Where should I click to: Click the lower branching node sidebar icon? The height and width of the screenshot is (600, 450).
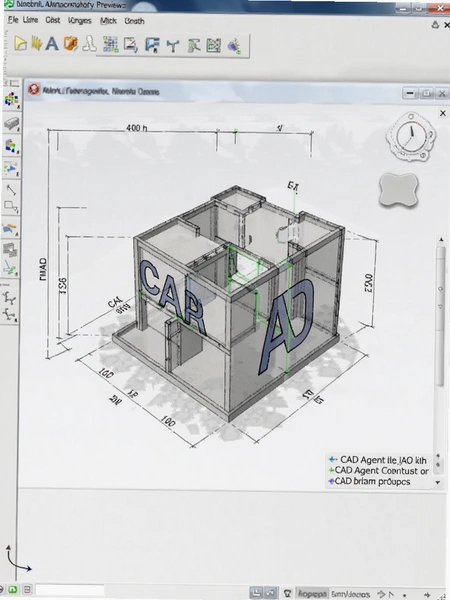coord(9,315)
